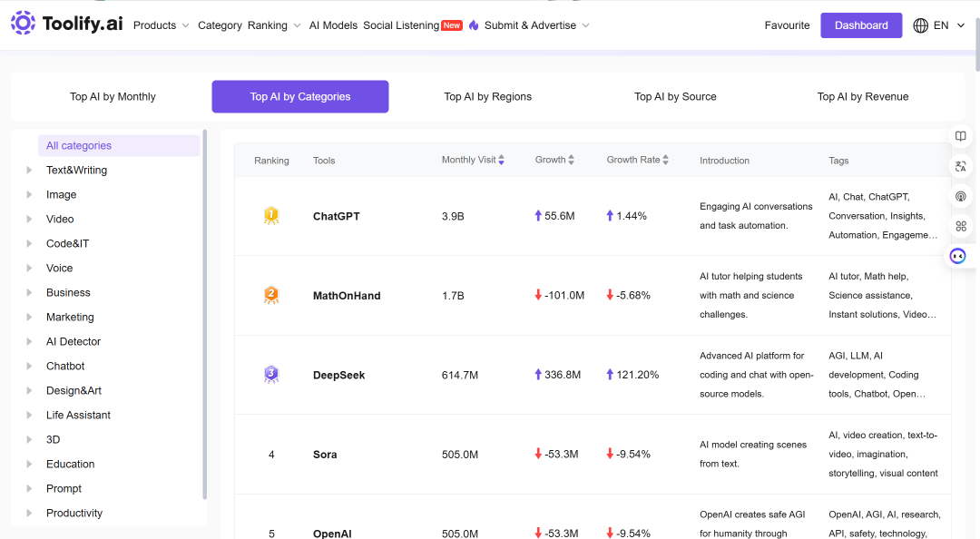Click the Dashboard button
Screen dimensions: 980x539
tap(861, 25)
